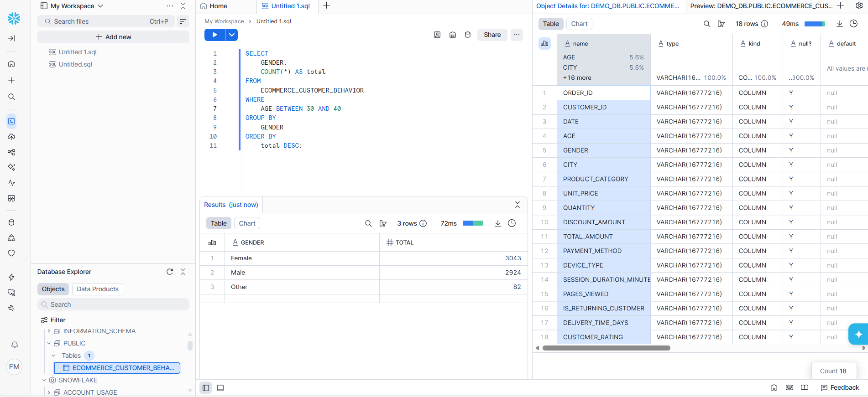Select the Object Details tab

(x=608, y=6)
